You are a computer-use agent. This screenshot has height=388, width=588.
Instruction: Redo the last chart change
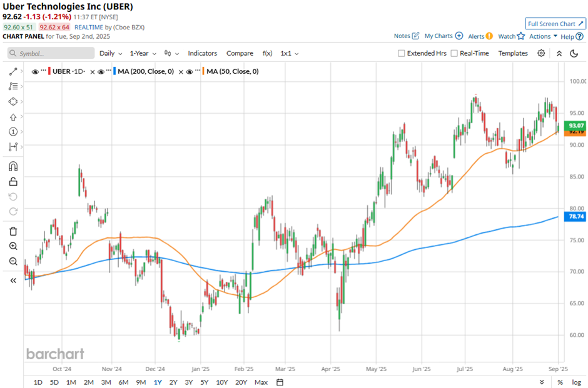tap(13, 212)
